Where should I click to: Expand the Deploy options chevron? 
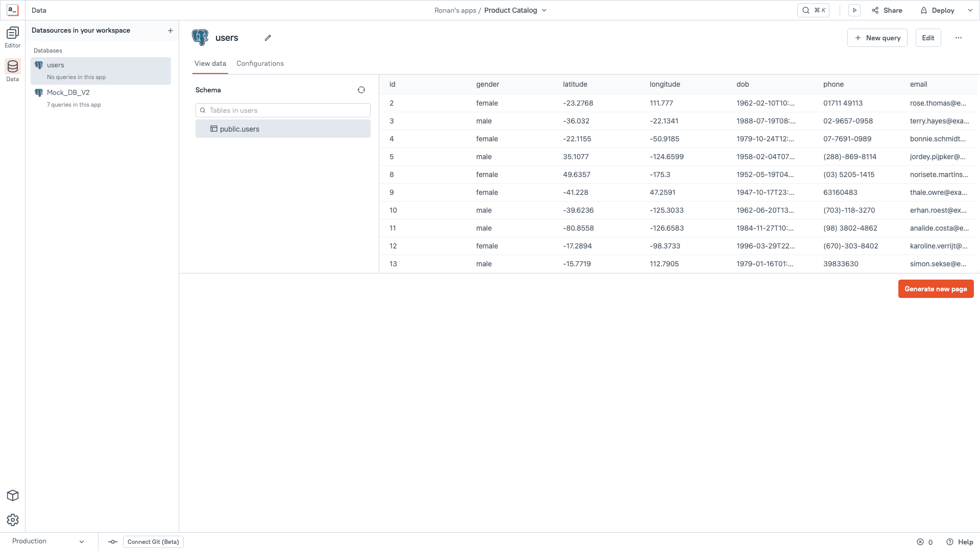pyautogui.click(x=970, y=10)
